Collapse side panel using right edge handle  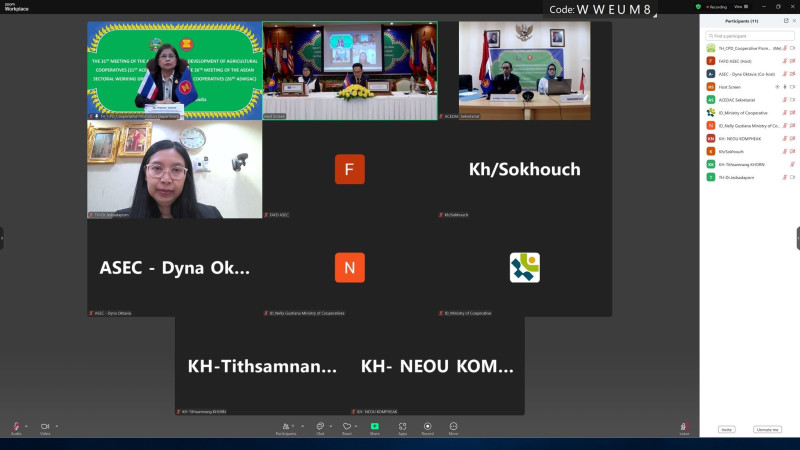point(798,238)
